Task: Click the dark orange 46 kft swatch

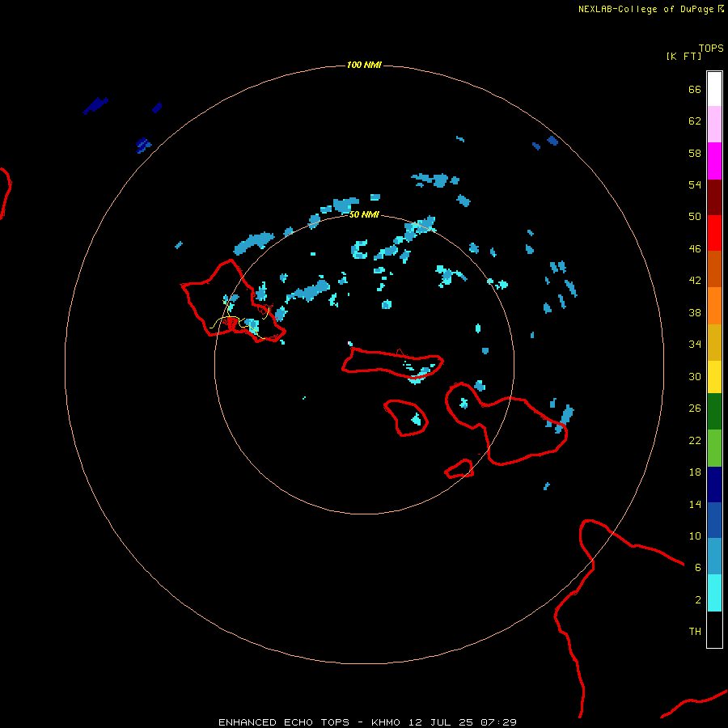Action: click(714, 269)
